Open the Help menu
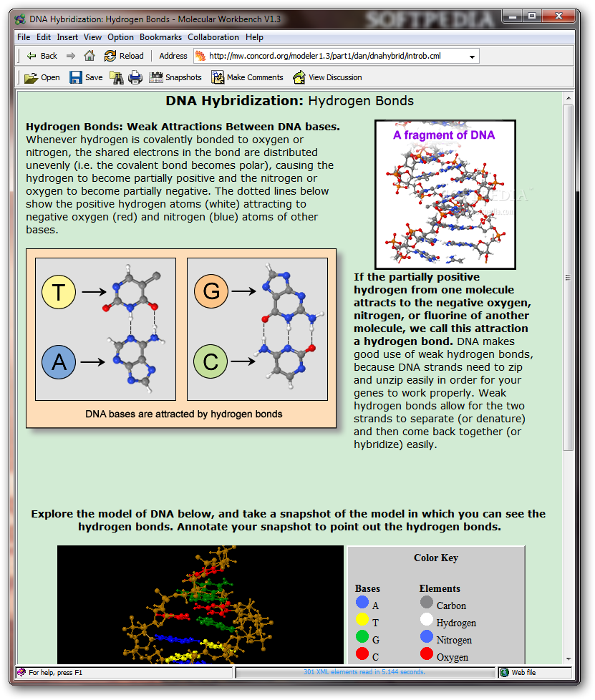 pyautogui.click(x=254, y=37)
